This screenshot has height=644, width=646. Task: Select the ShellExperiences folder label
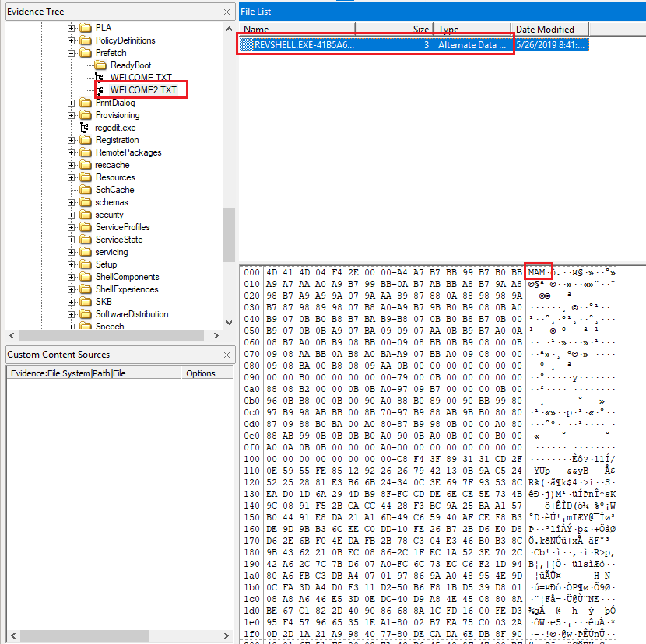(127, 289)
